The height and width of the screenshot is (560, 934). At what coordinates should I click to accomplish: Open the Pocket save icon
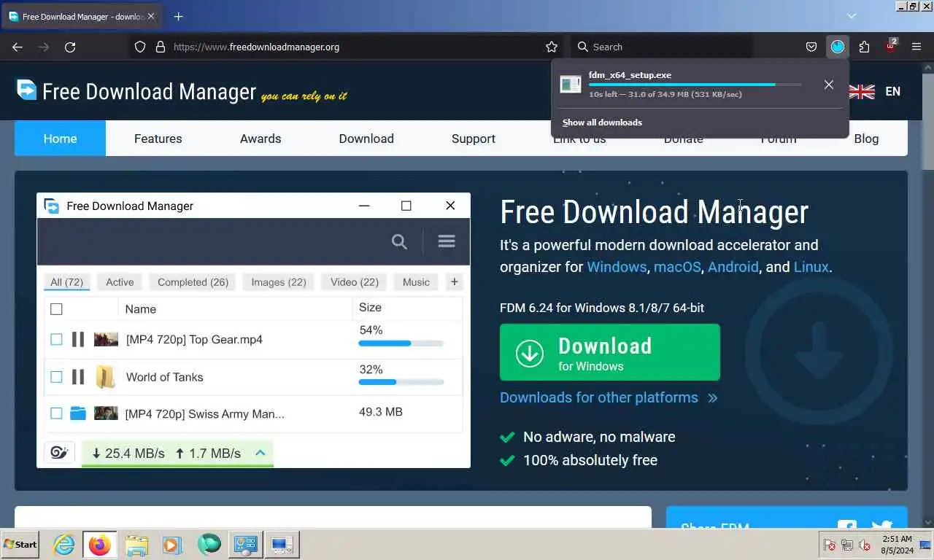[811, 47]
